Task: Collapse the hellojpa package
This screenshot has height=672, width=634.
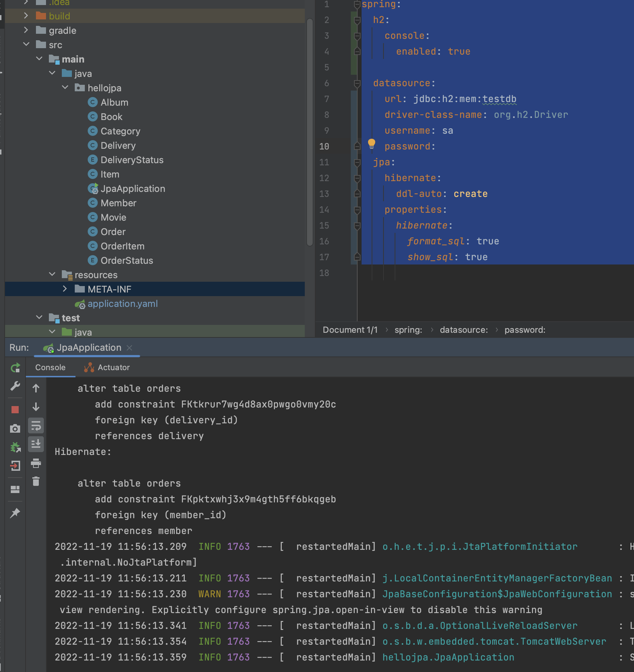Action: (x=65, y=88)
